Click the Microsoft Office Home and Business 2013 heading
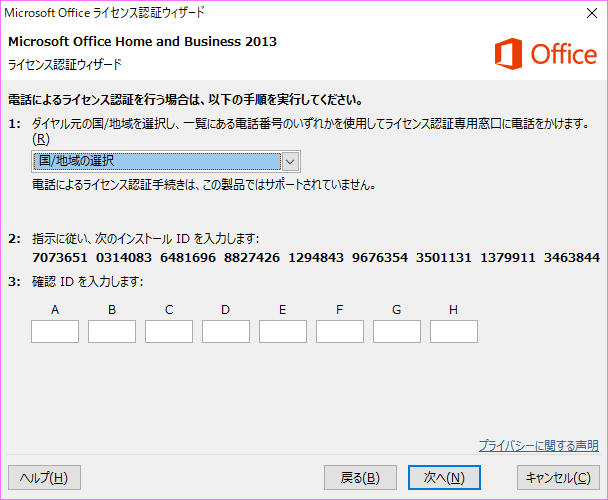 [x=142, y=42]
